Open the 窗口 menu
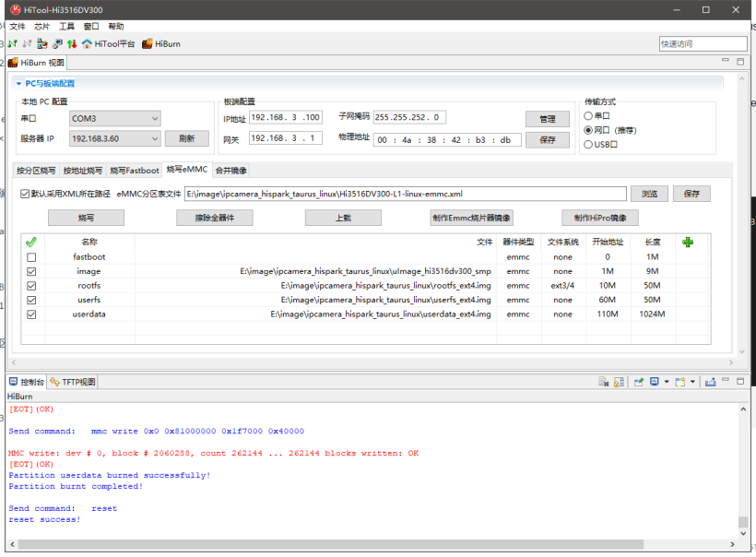The height and width of the screenshot is (557, 756). click(91, 27)
